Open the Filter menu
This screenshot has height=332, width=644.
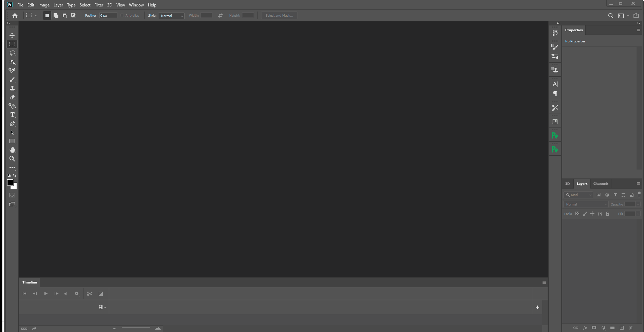click(98, 5)
